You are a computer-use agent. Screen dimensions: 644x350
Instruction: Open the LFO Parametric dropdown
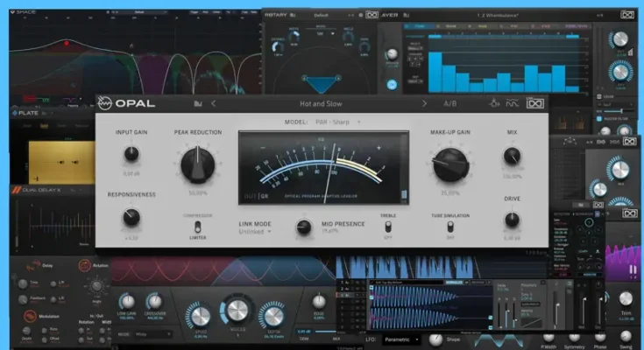coord(401,339)
